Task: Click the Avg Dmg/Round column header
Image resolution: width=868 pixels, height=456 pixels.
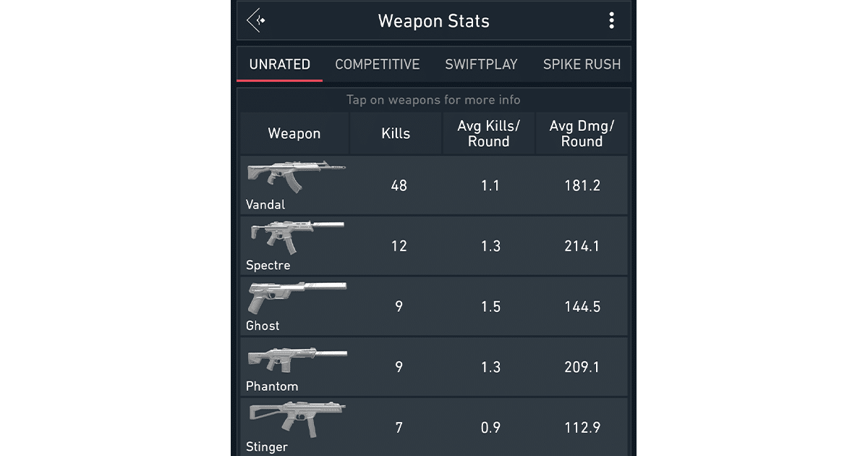Action: (x=582, y=133)
